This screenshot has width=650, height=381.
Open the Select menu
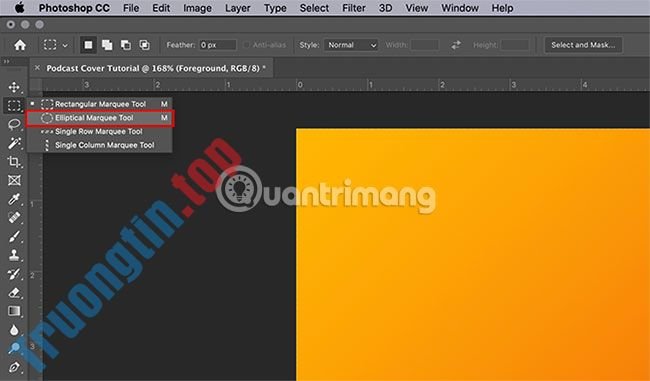314,8
